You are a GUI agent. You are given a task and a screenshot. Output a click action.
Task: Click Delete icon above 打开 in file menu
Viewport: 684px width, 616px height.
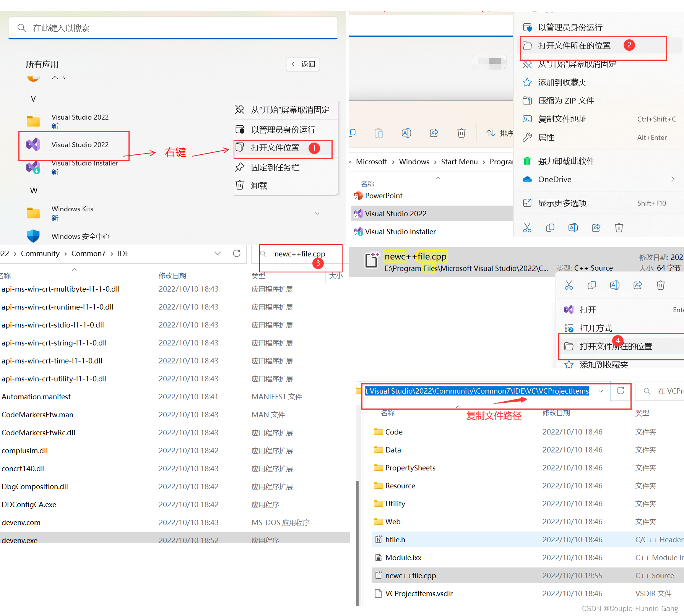click(x=661, y=285)
